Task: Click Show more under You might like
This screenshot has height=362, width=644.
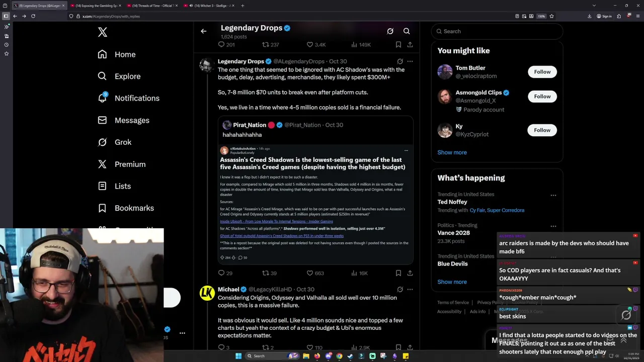Action: tap(452, 152)
